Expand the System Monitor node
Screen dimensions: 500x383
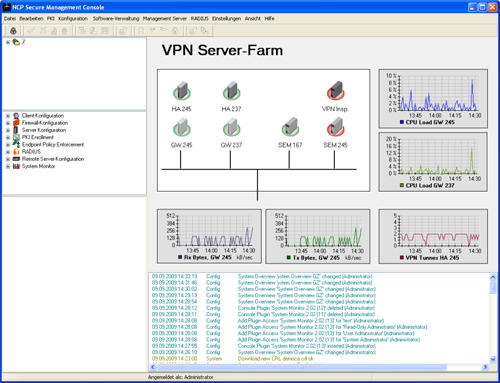[x=8, y=166]
